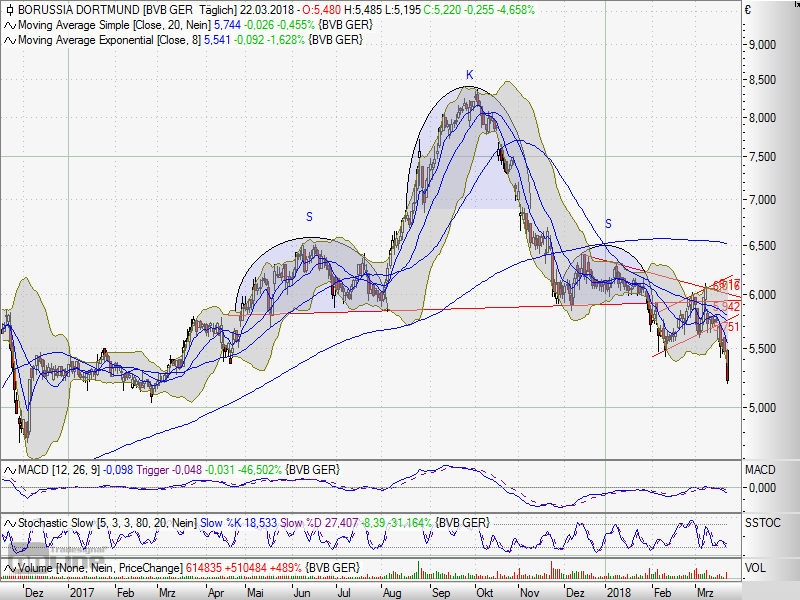
Task: Click the candlestick icon beside BORUSSIA DORTMUND
Action: point(10,10)
